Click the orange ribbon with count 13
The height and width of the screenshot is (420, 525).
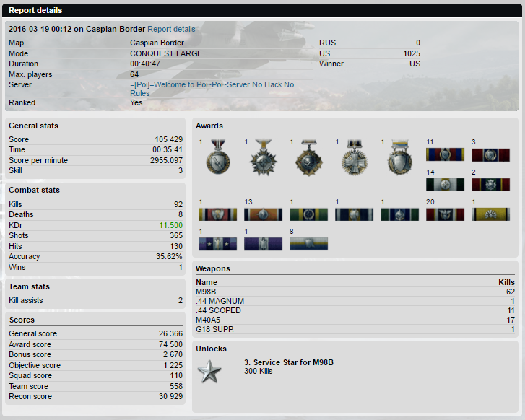pos(263,214)
